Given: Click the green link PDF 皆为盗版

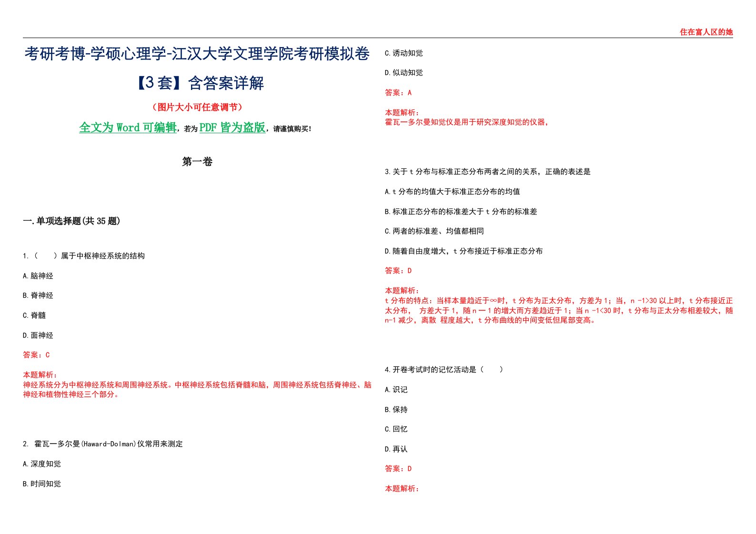Looking at the screenshot, I should (x=232, y=128).
